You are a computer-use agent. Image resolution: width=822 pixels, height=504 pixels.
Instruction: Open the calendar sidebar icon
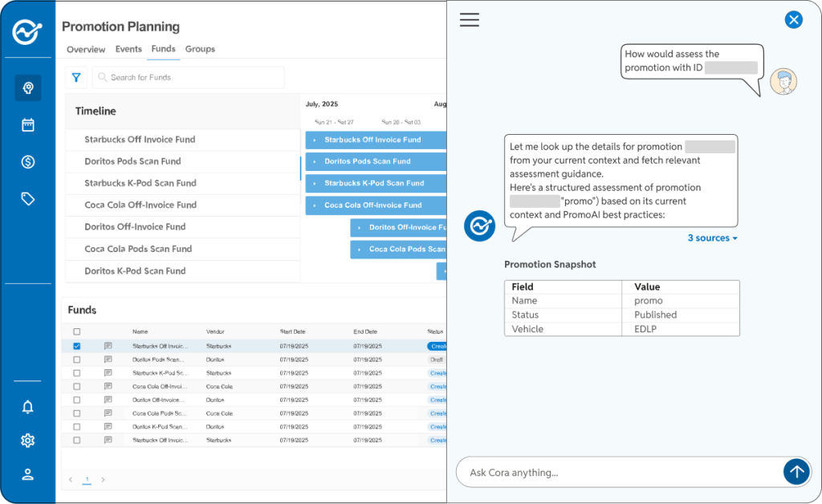click(28, 124)
